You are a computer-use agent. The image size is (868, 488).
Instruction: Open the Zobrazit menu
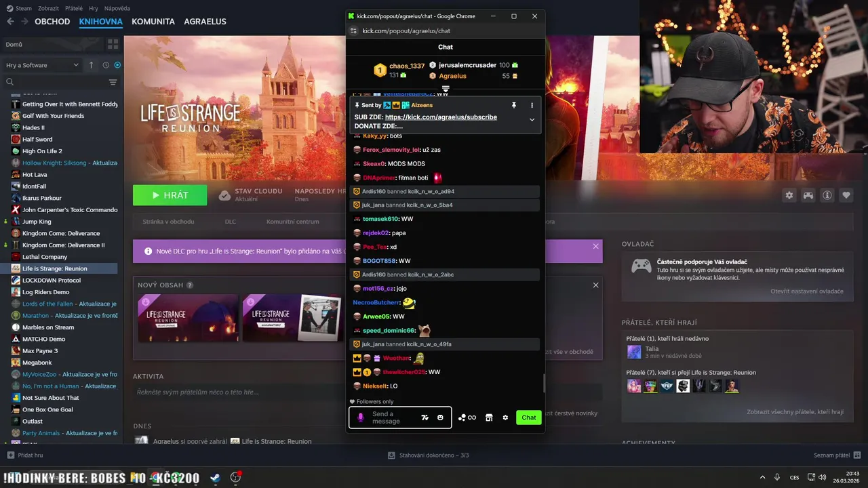(49, 8)
